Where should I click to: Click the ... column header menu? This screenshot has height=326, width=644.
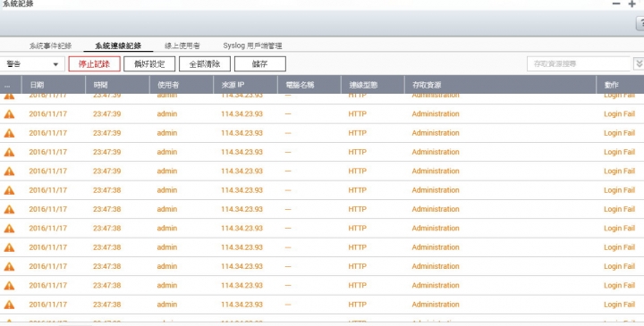click(x=7, y=85)
